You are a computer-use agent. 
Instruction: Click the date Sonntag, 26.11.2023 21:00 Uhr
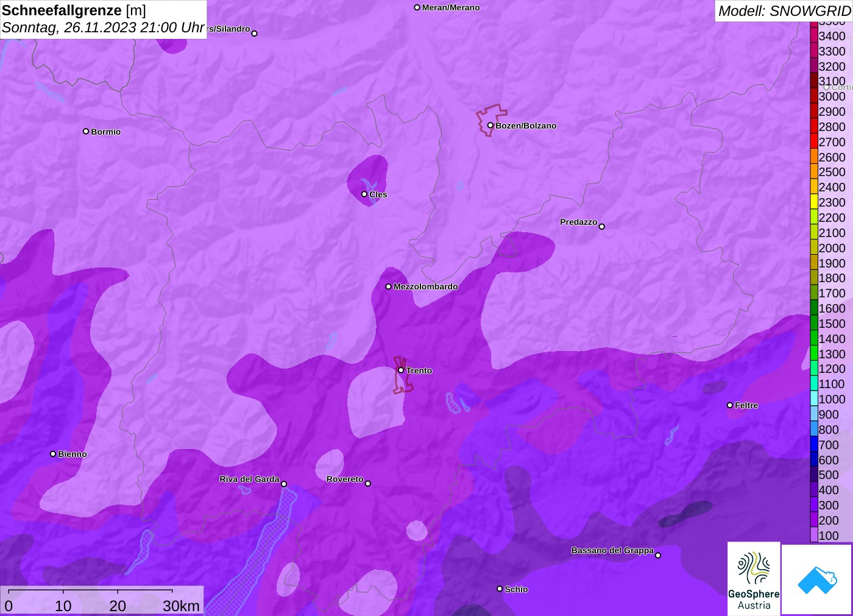[103, 27]
